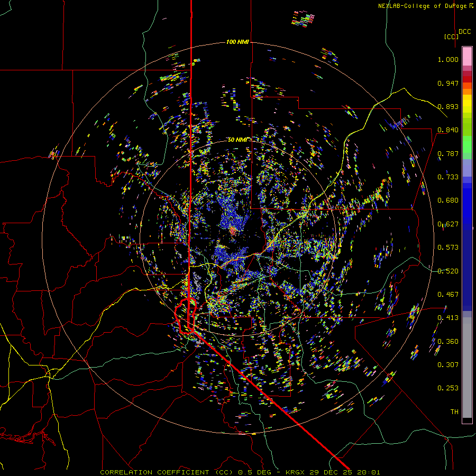Click the 0.627 scale value
The image size is (476, 476).
click(x=448, y=224)
